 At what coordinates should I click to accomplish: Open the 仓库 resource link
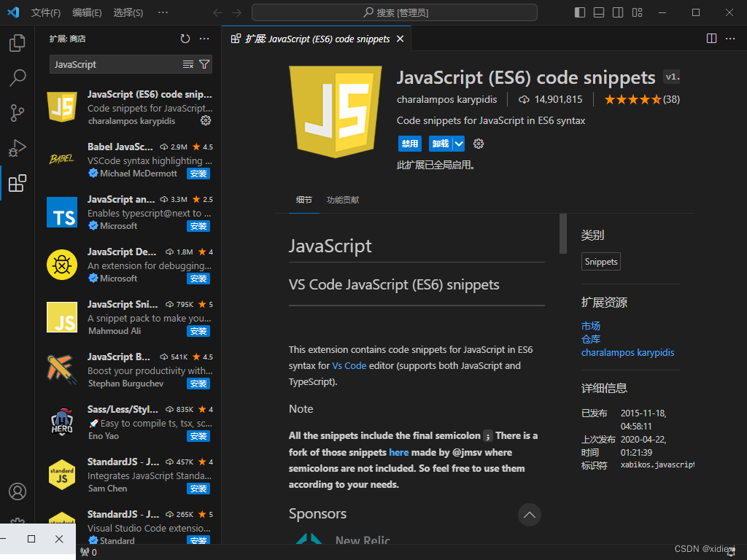(x=591, y=339)
